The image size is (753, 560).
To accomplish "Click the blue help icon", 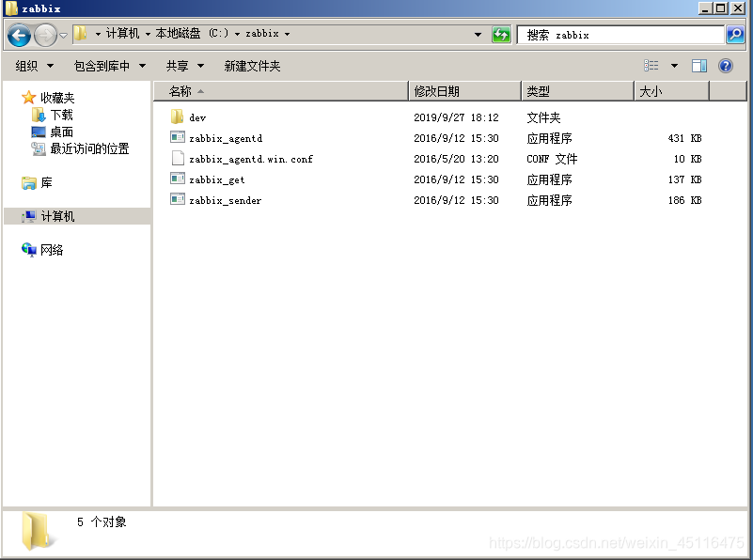I will pos(726,66).
